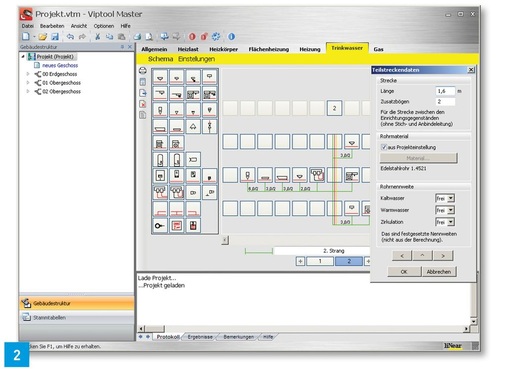This screenshot has height=369, width=506.
Task: Open the Optionen menu
Action: coord(104,26)
